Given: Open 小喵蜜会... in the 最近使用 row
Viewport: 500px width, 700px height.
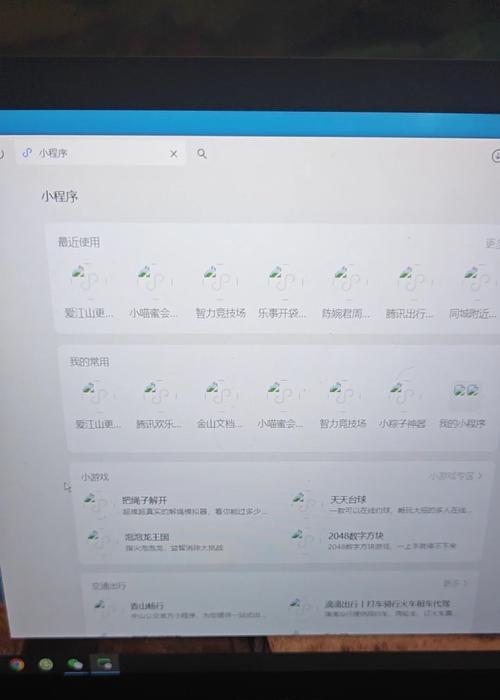Looking at the screenshot, I should (154, 291).
